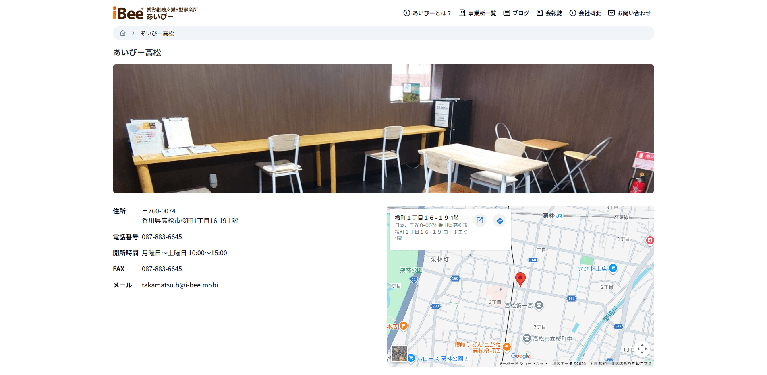Open larger map icon in map card
The width and height of the screenshot is (767, 375).
[x=480, y=221]
